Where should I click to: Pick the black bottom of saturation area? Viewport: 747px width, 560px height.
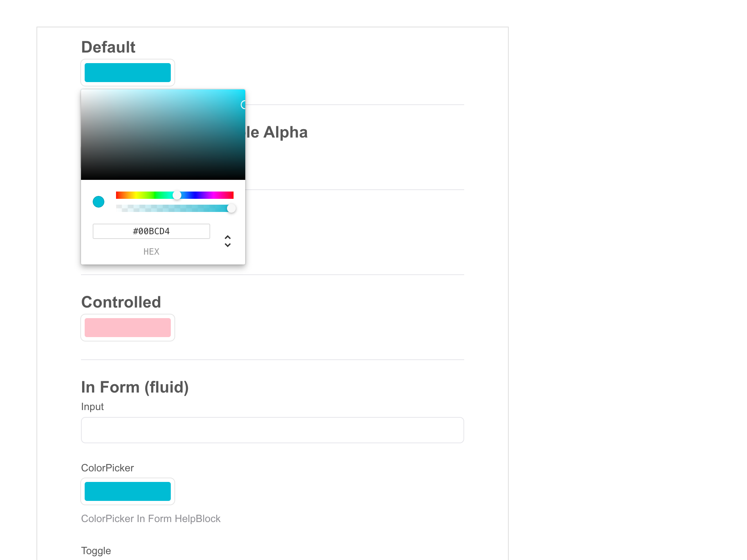[x=163, y=178]
